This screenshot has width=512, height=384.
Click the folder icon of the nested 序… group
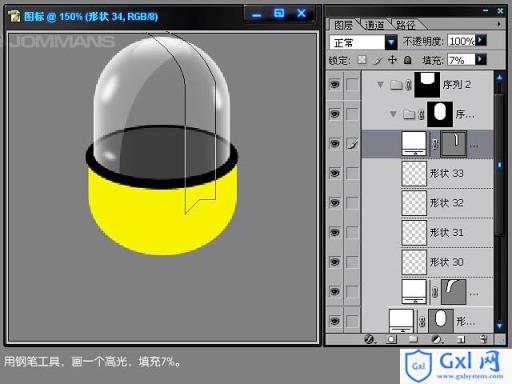pyautogui.click(x=409, y=115)
